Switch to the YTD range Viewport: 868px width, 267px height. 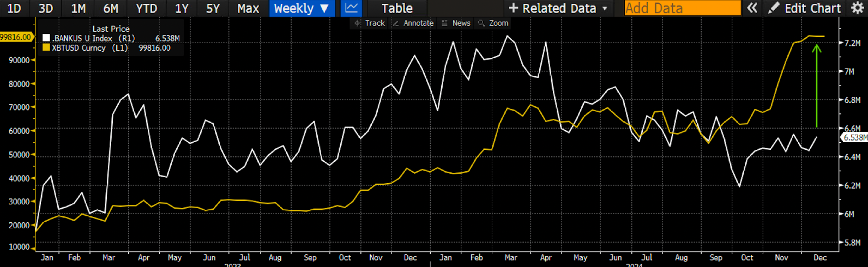pos(146,8)
